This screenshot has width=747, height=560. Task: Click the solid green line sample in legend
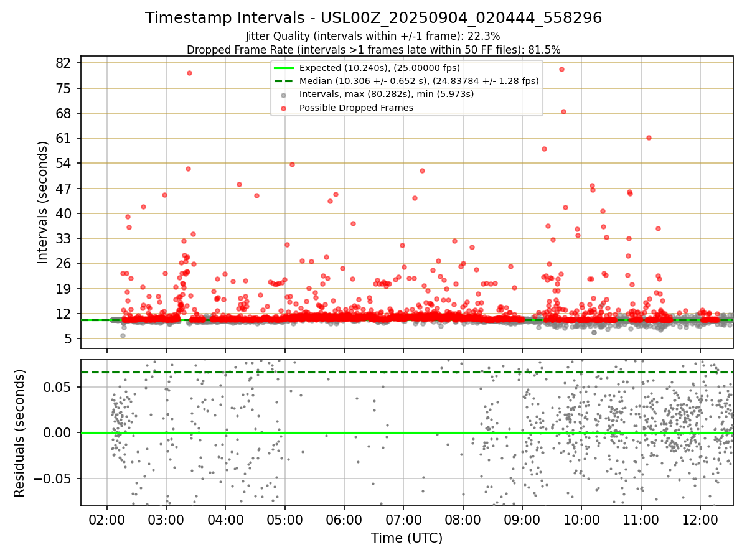click(283, 68)
